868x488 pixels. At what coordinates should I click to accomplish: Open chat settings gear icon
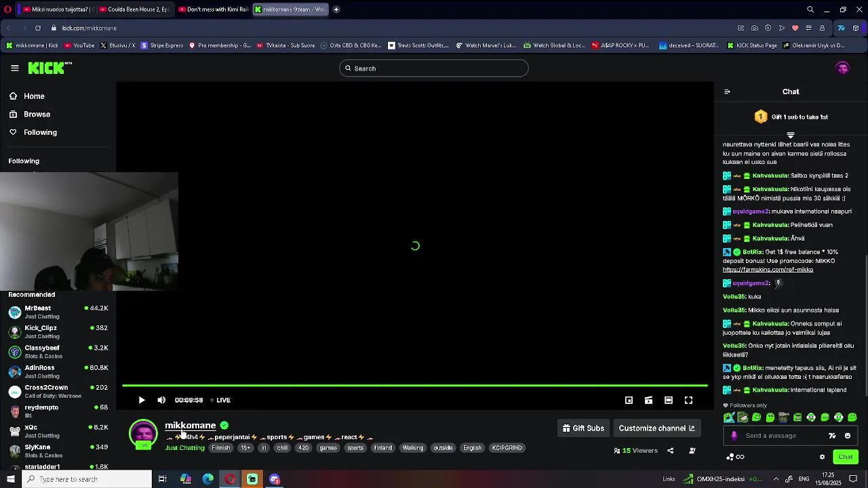click(x=822, y=457)
